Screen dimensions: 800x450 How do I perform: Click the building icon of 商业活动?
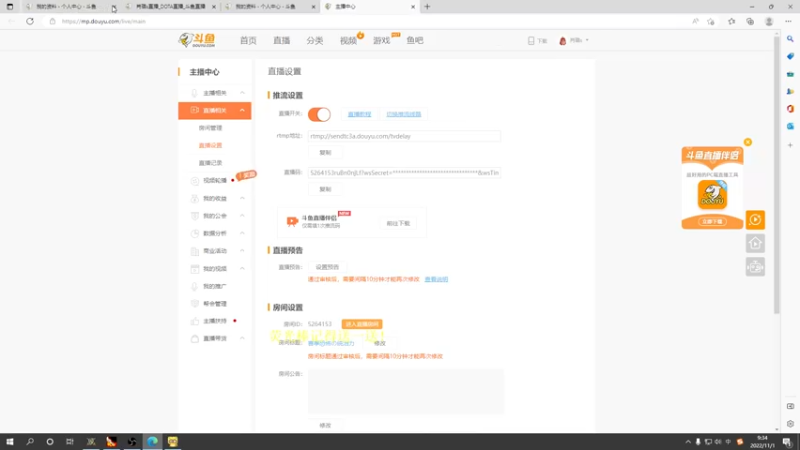194,251
